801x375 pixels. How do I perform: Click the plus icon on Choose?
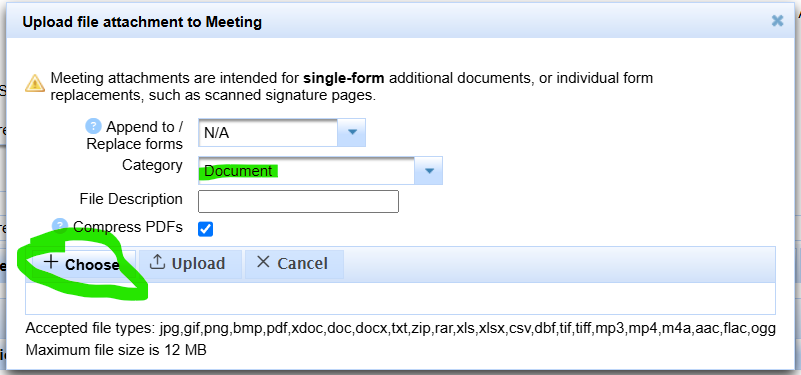click(x=51, y=263)
